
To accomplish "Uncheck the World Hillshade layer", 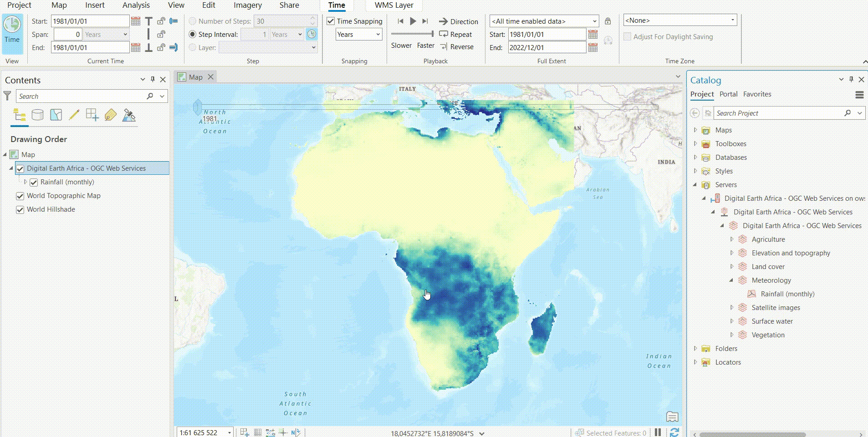I will [x=20, y=209].
